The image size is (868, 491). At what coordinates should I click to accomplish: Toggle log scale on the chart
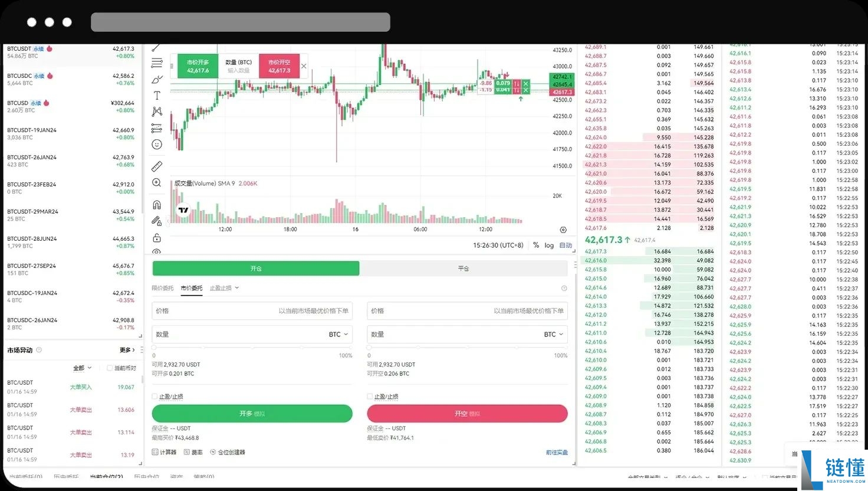[x=549, y=245]
